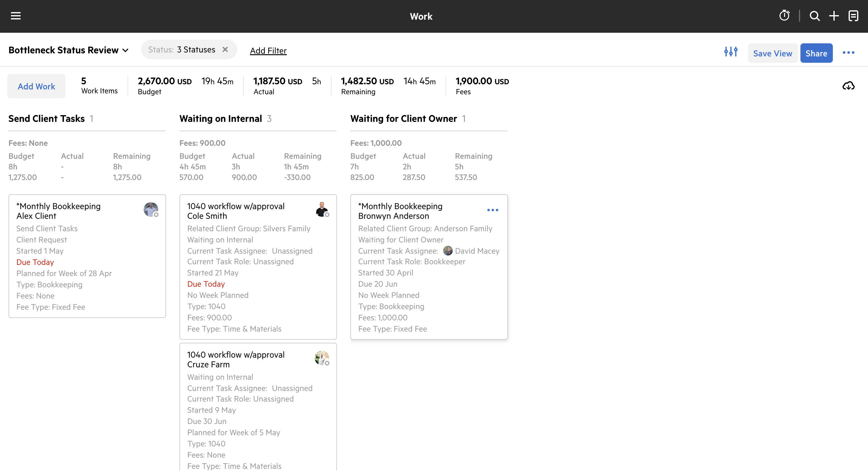Select the Send Client Tasks column header

[x=46, y=118]
